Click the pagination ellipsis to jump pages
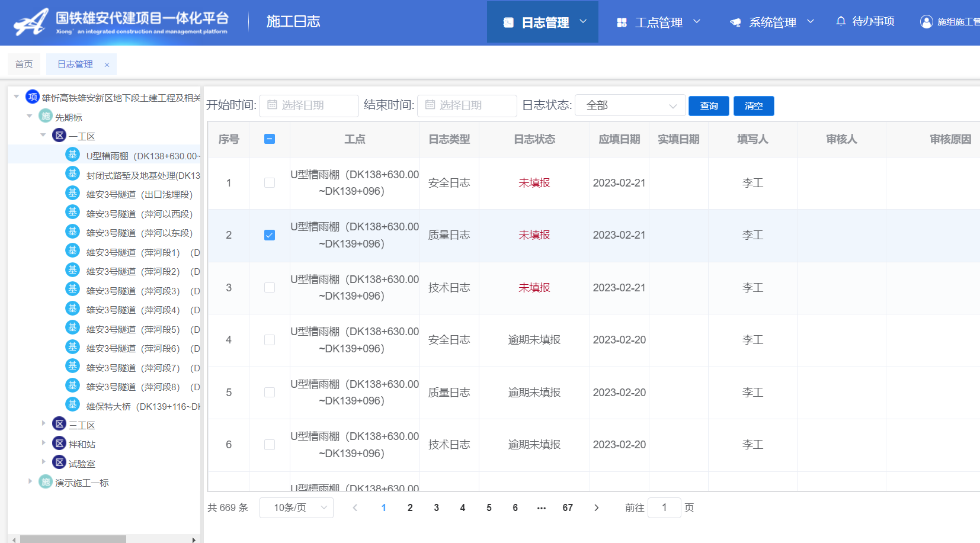The height and width of the screenshot is (543, 980). (x=541, y=507)
